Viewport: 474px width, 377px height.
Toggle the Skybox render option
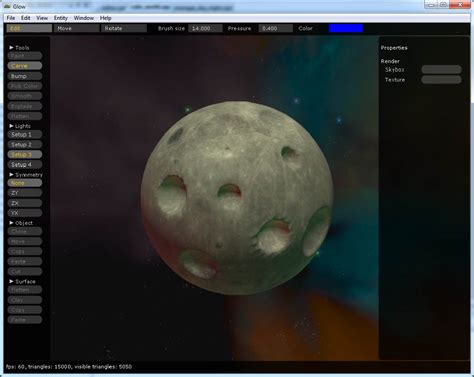point(441,70)
